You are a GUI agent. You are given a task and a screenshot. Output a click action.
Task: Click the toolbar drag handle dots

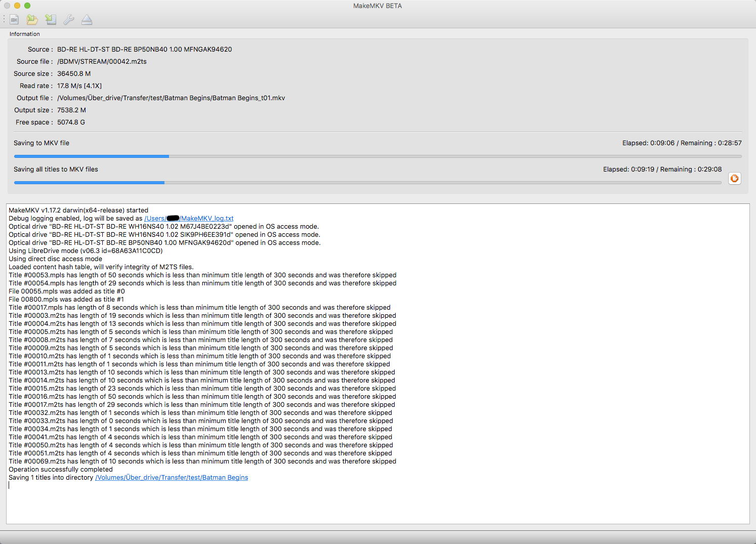click(4, 19)
